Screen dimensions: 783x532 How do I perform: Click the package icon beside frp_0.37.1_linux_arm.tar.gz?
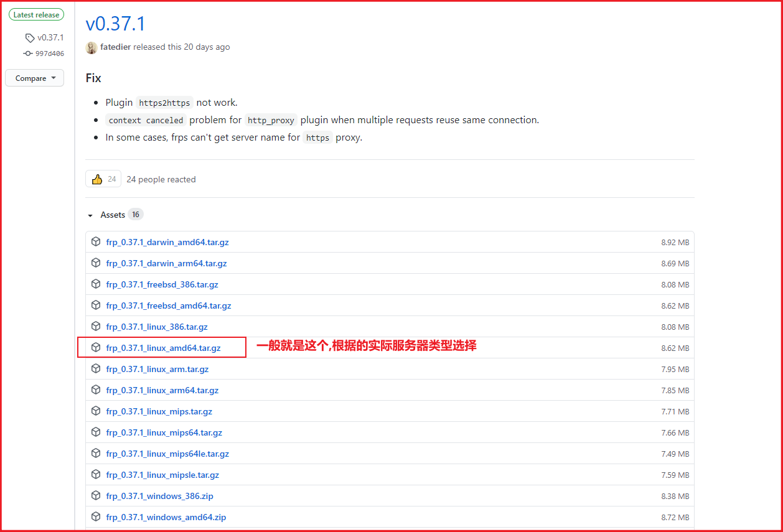(x=96, y=368)
